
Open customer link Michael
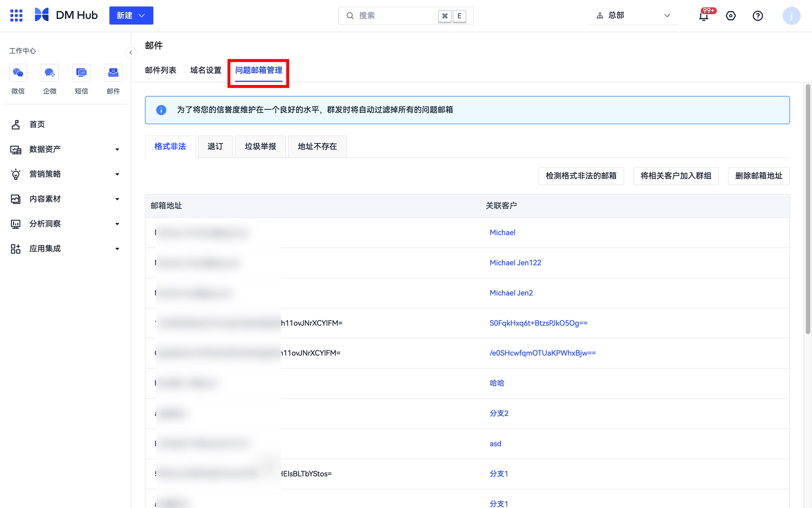click(x=502, y=233)
